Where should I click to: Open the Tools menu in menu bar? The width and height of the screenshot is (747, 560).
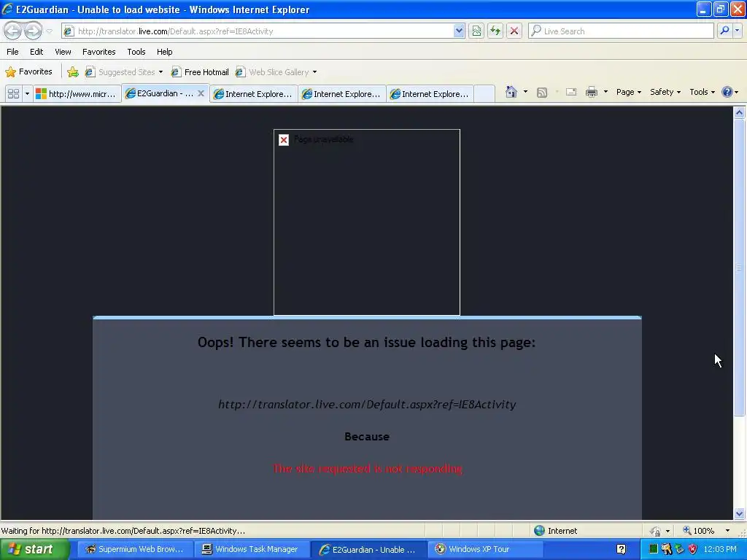(x=136, y=52)
